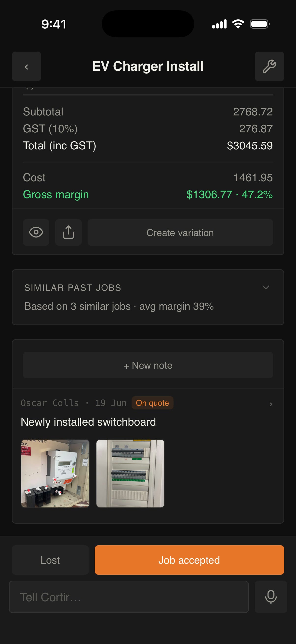Click the Create variation button
The width and height of the screenshot is (296, 644).
tap(180, 232)
